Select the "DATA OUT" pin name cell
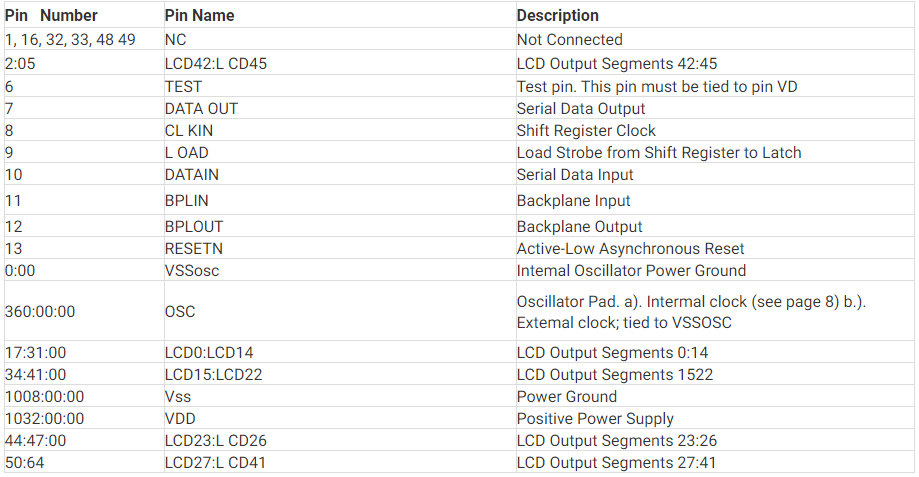The width and height of the screenshot is (919, 477). (x=201, y=109)
